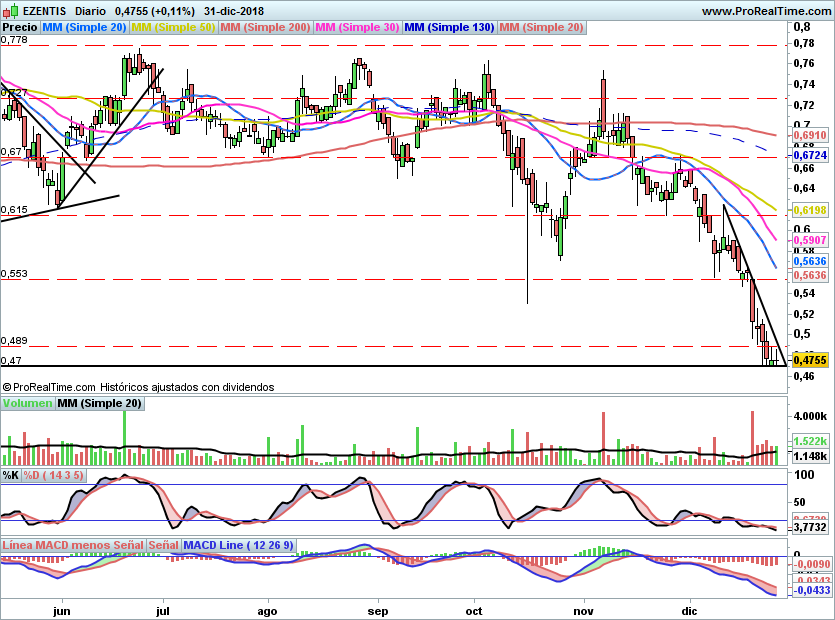This screenshot has height=620, width=835.
Task: Click the 4.000k volume axis label
Action: point(810,417)
